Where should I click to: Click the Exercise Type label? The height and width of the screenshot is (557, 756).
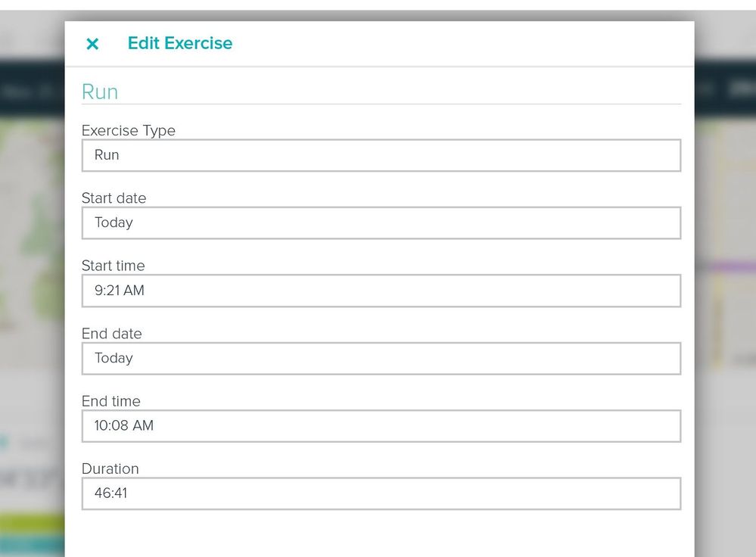(x=129, y=131)
